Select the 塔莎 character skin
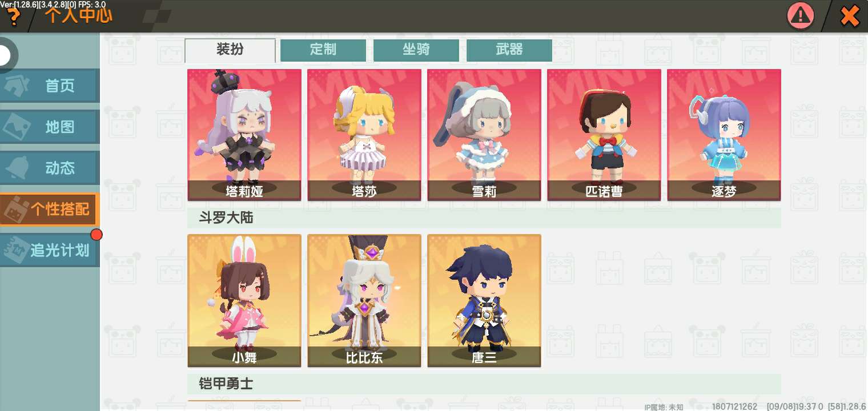Screen dimensions: 868x411 (364, 135)
